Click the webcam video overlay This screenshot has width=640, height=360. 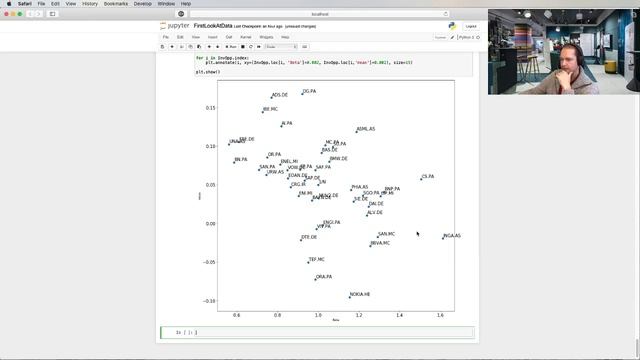point(563,51)
